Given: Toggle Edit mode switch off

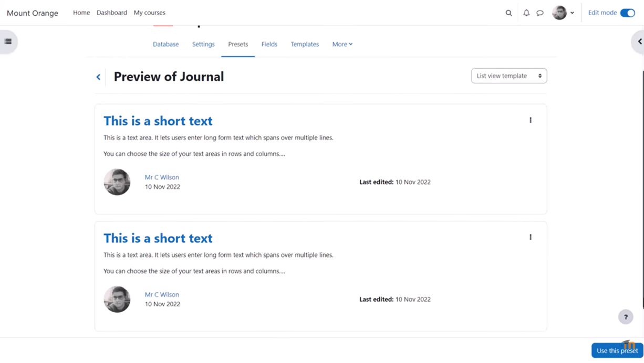Looking at the screenshot, I should point(627,13).
